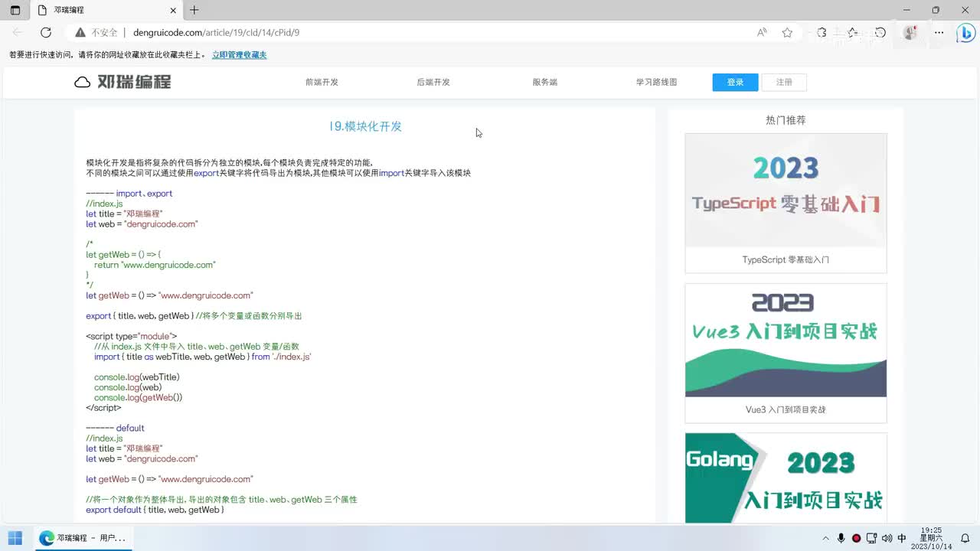The image size is (980, 551).
Task: Reload the page with the refresh icon
Action: pyautogui.click(x=46, y=32)
